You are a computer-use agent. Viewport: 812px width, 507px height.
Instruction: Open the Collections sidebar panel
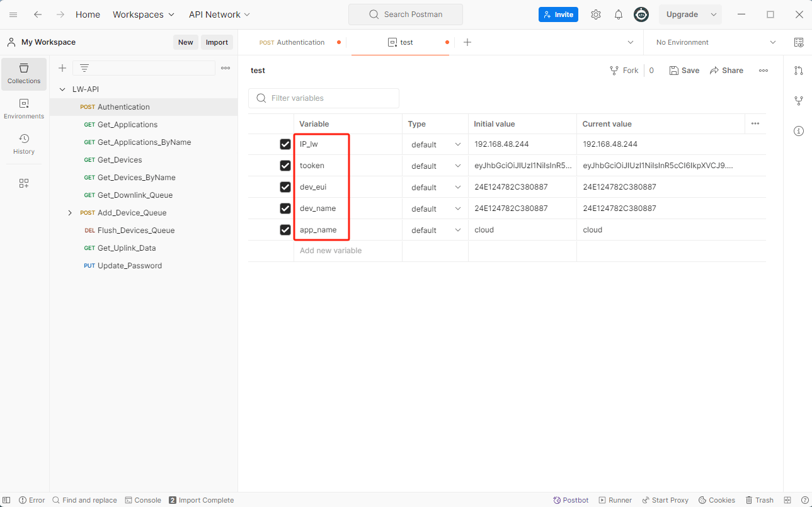(24, 74)
